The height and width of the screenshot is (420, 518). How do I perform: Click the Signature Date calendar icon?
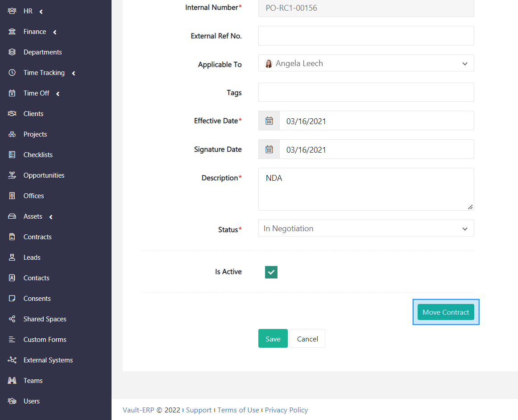(269, 150)
